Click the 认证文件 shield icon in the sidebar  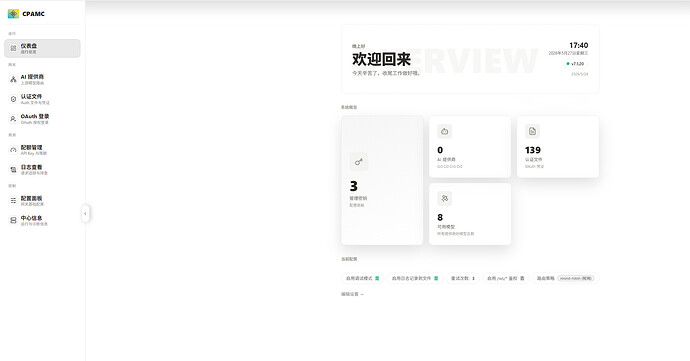[13, 99]
